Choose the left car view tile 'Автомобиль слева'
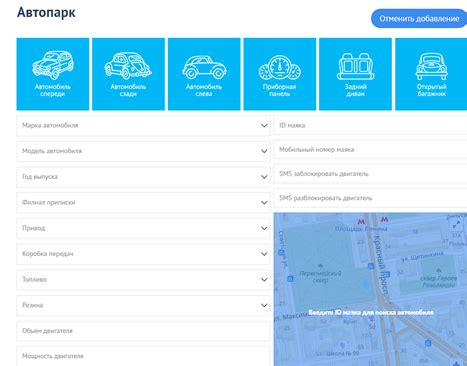 (x=204, y=74)
